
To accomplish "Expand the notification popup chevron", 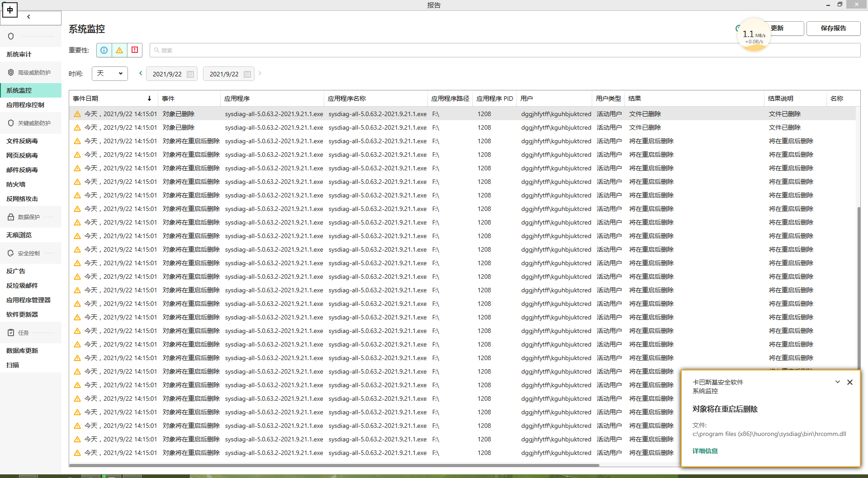I will coord(838,382).
